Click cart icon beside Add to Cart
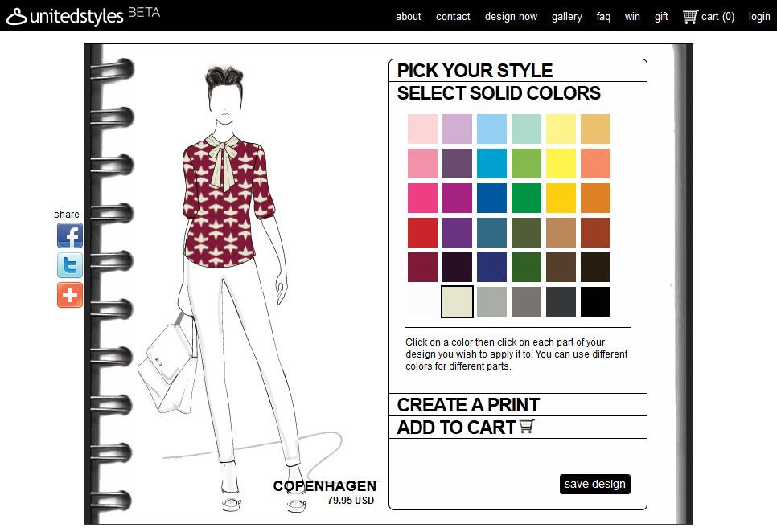 pyautogui.click(x=527, y=427)
